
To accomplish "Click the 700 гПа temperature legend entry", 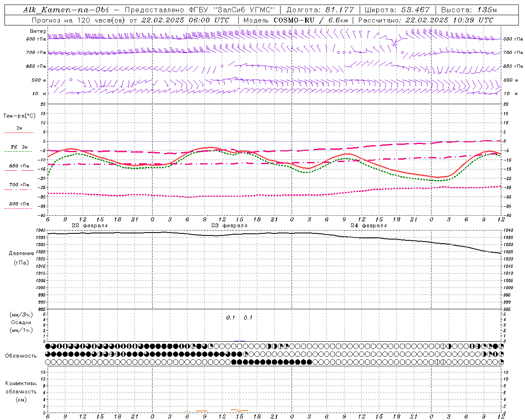I will pyautogui.click(x=19, y=185).
